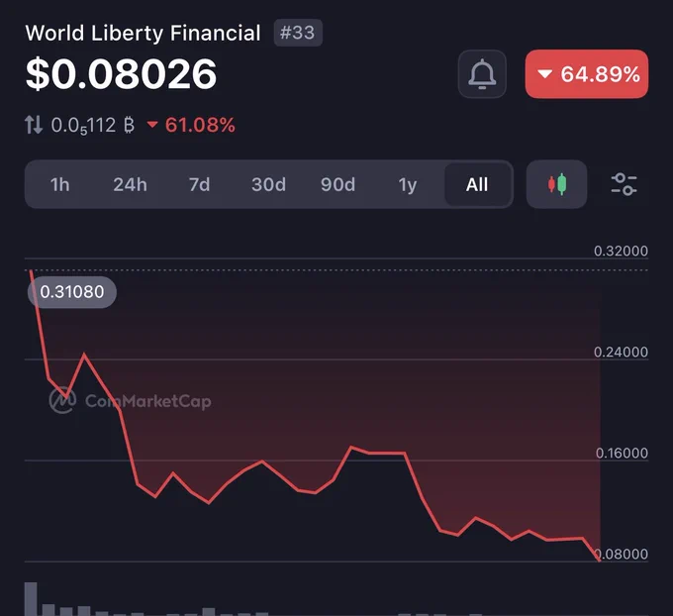Tap the red 64.89% change badge
This screenshot has height=616, width=673.
tap(587, 74)
